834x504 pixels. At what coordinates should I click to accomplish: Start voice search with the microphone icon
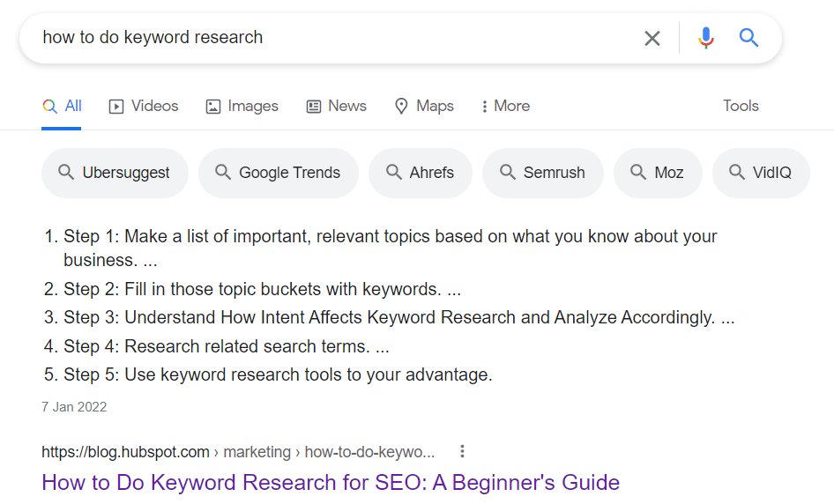click(x=706, y=38)
